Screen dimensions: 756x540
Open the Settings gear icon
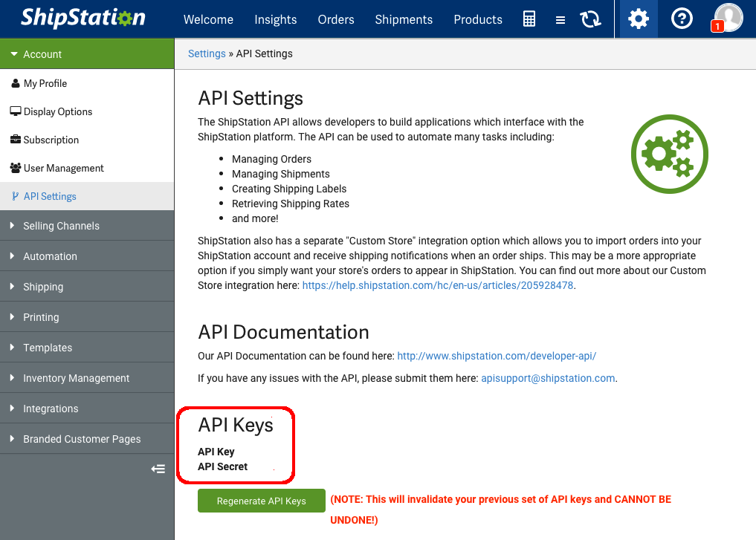(636, 19)
